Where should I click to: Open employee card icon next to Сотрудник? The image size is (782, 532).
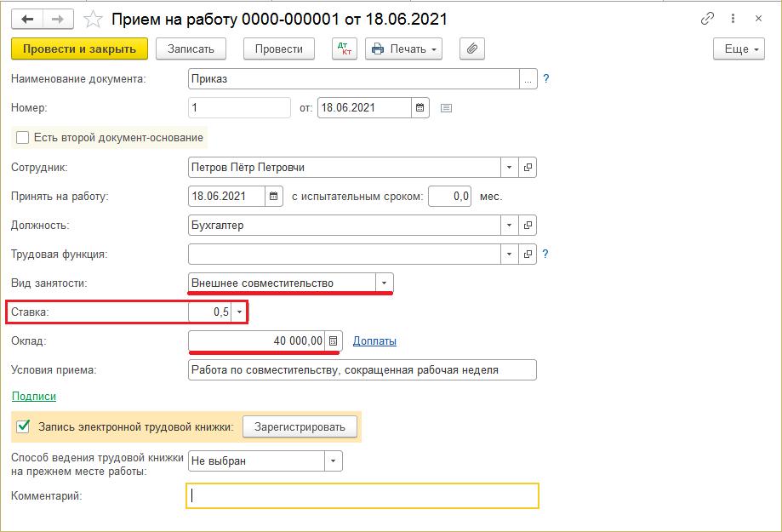click(528, 168)
